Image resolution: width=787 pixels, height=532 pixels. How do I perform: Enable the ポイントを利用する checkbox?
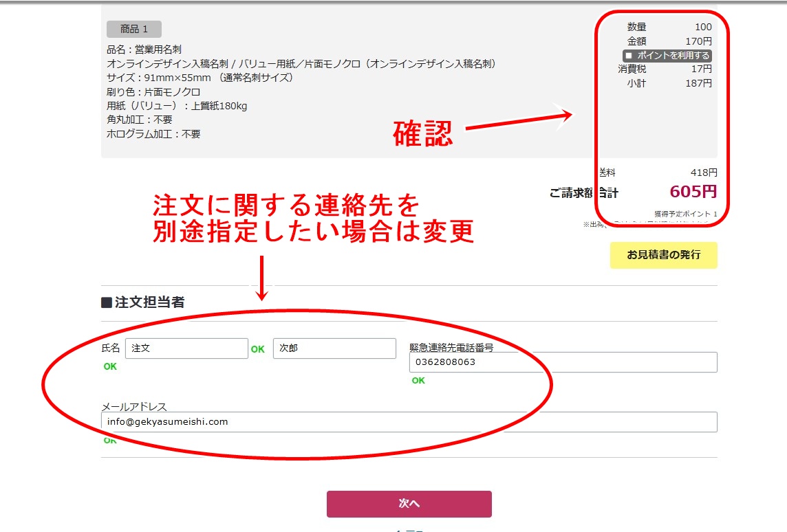pyautogui.click(x=629, y=56)
